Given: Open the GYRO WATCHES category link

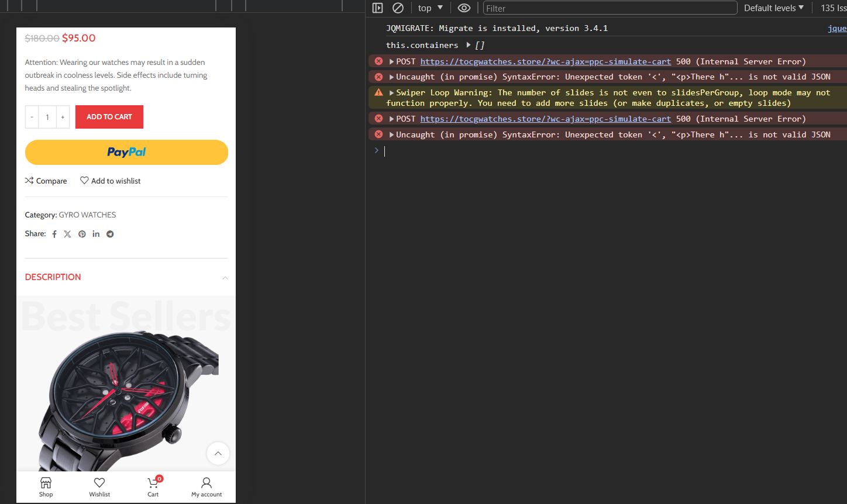Looking at the screenshot, I should tap(87, 215).
